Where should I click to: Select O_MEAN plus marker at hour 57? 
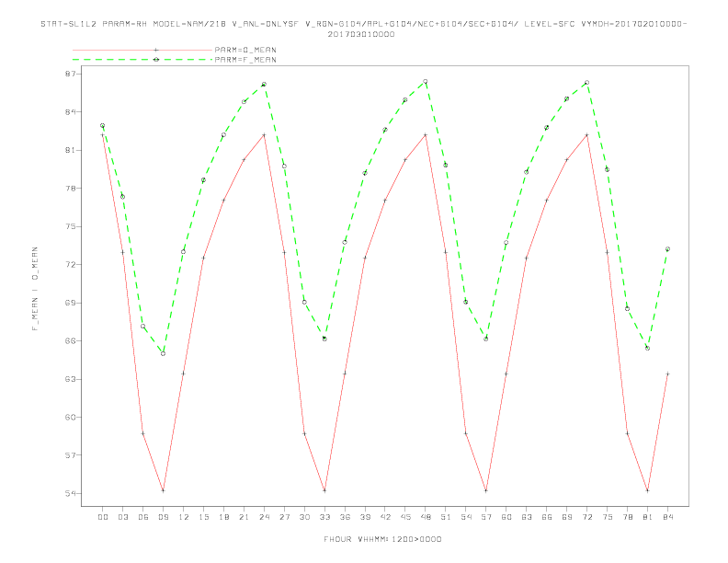point(486,490)
